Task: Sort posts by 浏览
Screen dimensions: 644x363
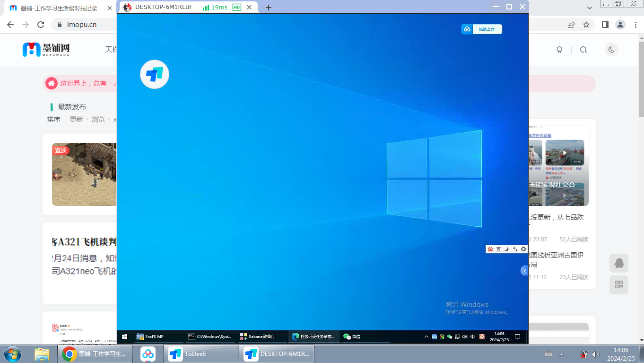Action: [x=98, y=119]
